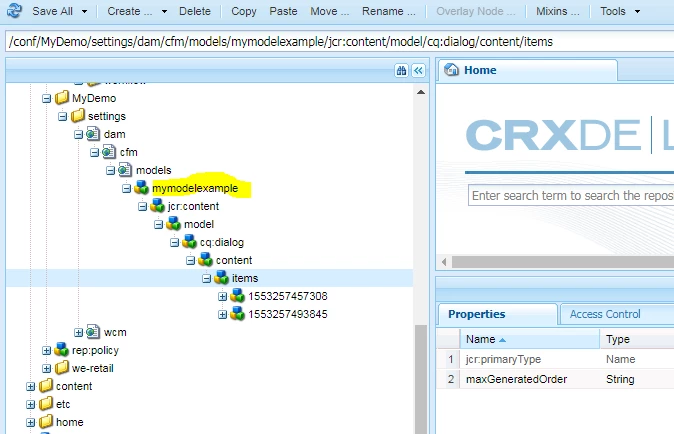Open the Create dropdown arrow
The width and height of the screenshot is (674, 434).
pyautogui.click(x=164, y=11)
